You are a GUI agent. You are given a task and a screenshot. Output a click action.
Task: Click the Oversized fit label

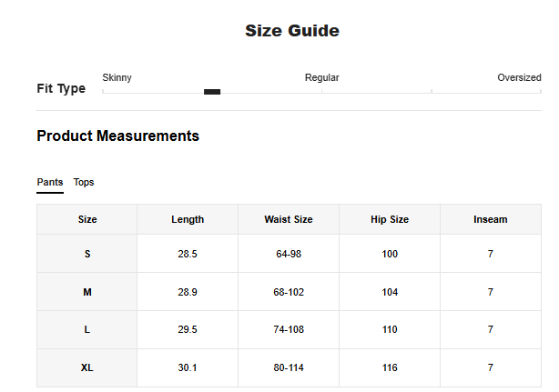click(x=519, y=78)
